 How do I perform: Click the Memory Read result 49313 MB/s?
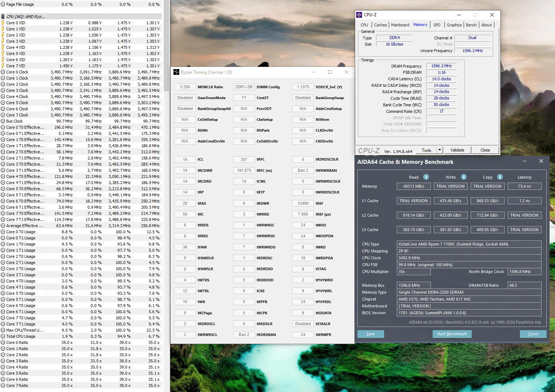[413, 186]
